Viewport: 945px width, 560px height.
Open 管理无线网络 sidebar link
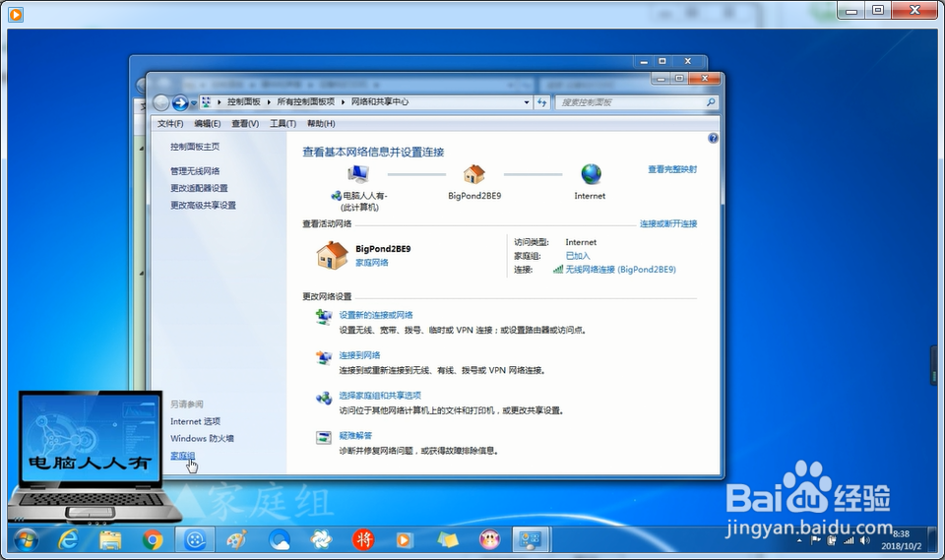click(195, 171)
